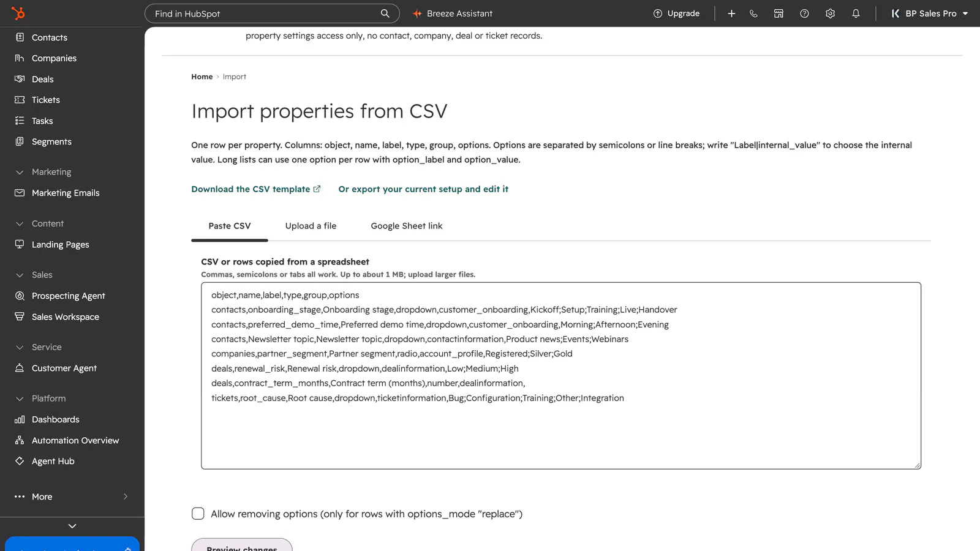Click the Sales Workspace icon

20,317
